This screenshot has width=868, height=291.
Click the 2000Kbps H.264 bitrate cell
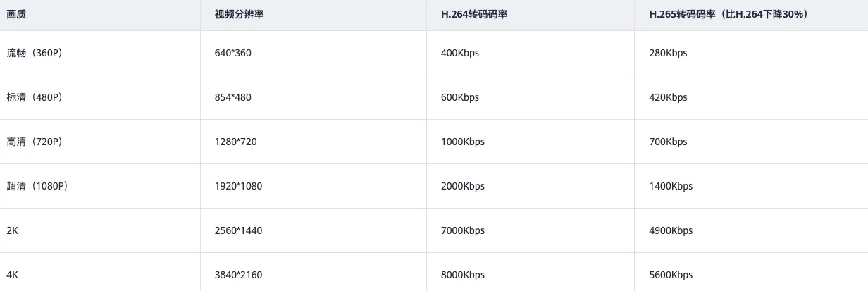[x=463, y=186]
